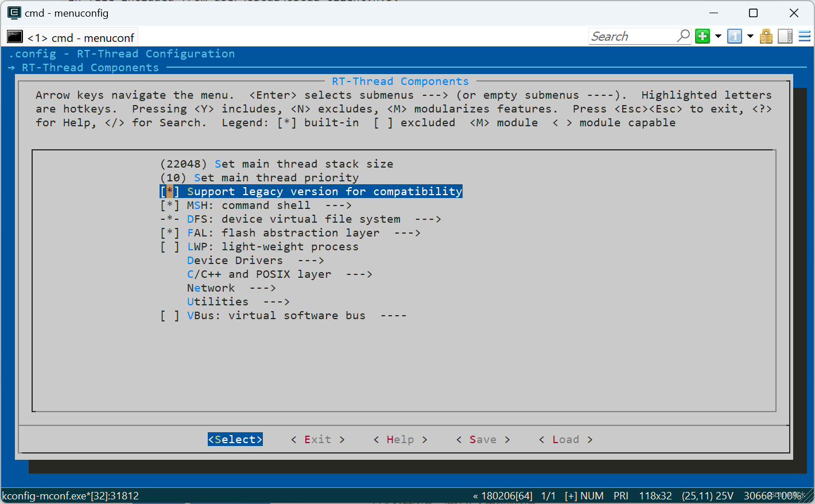
Task: Click the NUM indicator in status bar
Action: pyautogui.click(x=592, y=495)
